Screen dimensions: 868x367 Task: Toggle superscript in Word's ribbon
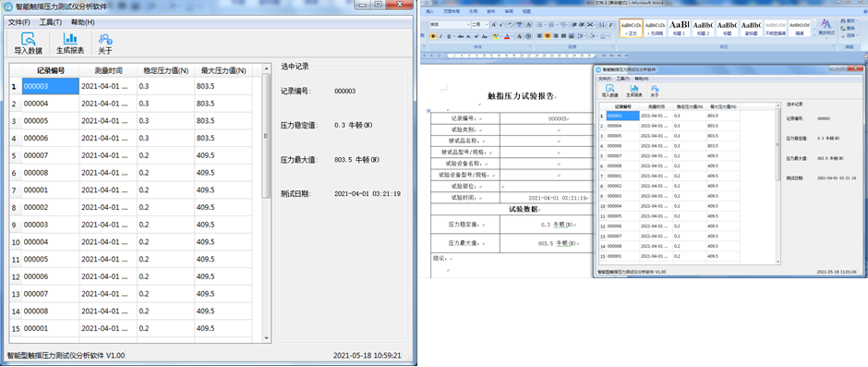tap(476, 37)
